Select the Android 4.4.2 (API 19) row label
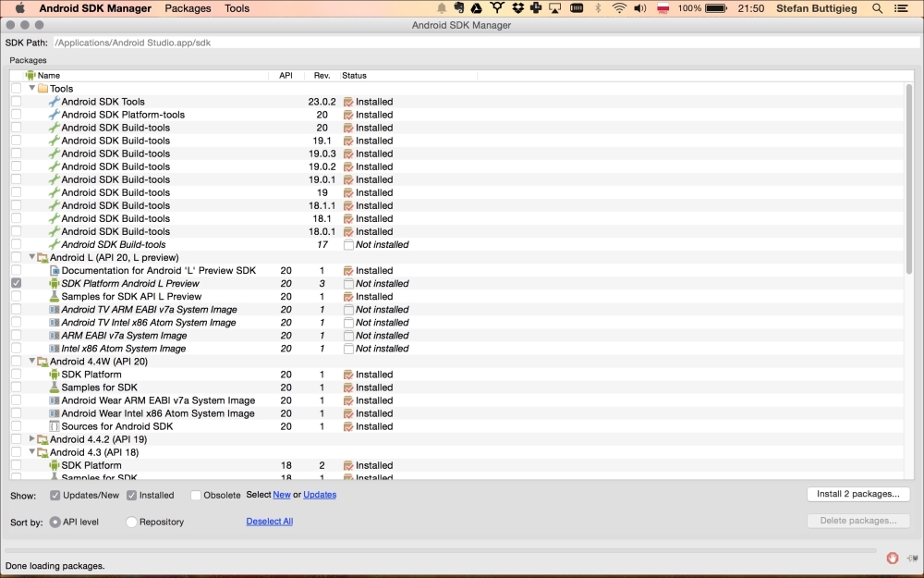Image resolution: width=924 pixels, height=578 pixels. tap(99, 439)
